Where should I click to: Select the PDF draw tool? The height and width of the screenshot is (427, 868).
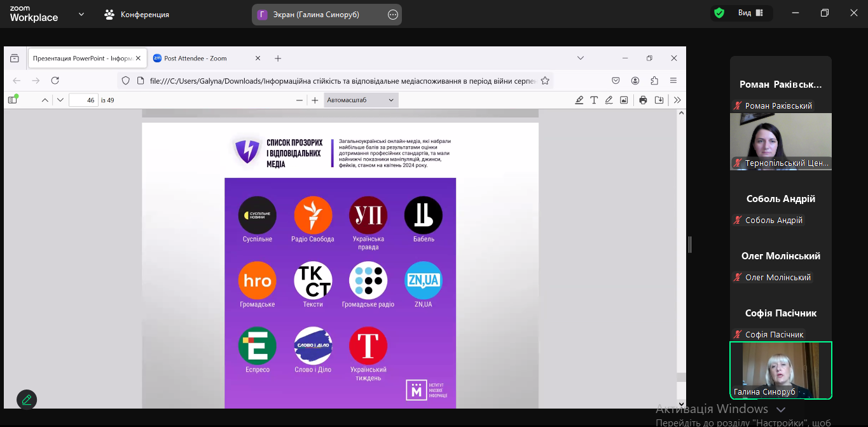609,100
